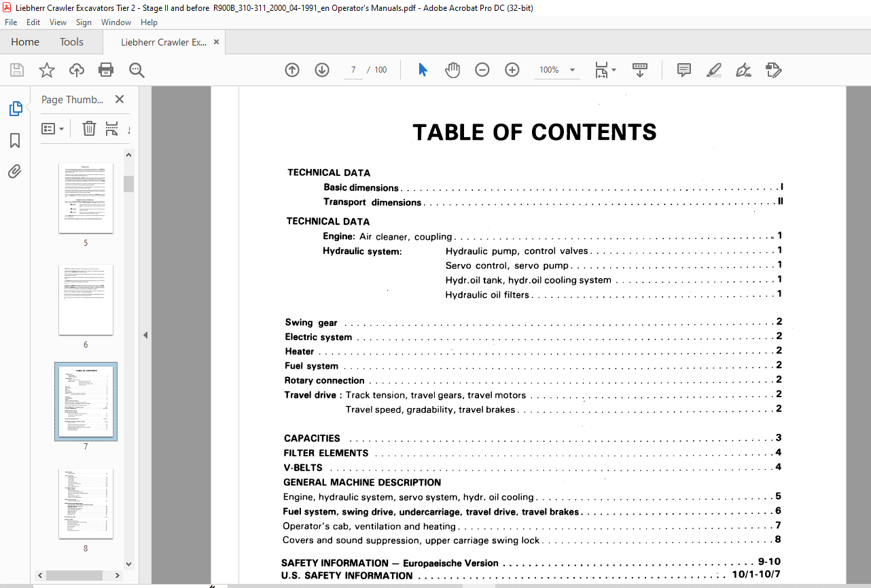Open the Bookmarks pane icon
Viewport: 871px width, 588px height.
tap(15, 141)
